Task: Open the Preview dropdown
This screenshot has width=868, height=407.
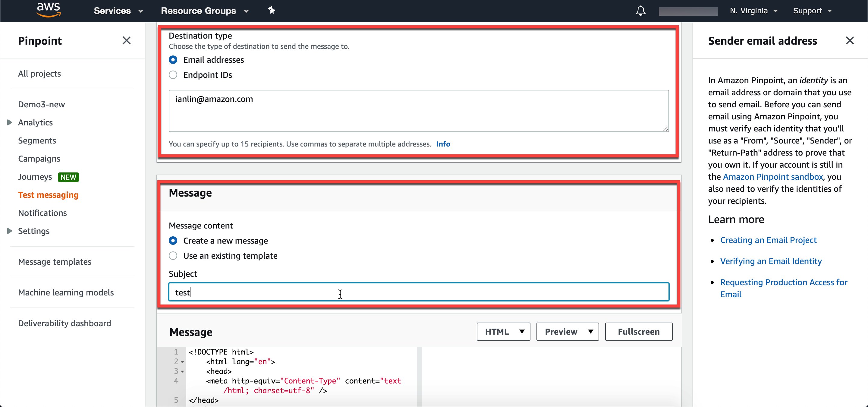Action: (x=568, y=332)
